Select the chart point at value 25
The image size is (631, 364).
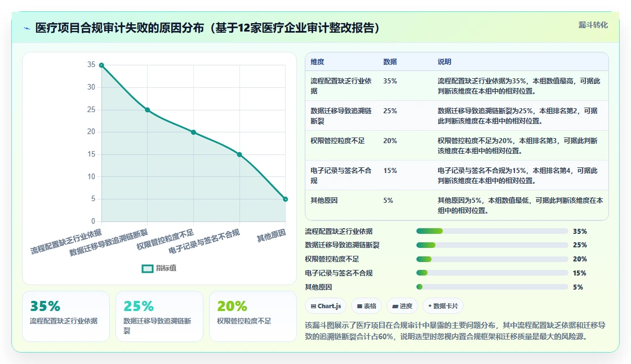(148, 110)
